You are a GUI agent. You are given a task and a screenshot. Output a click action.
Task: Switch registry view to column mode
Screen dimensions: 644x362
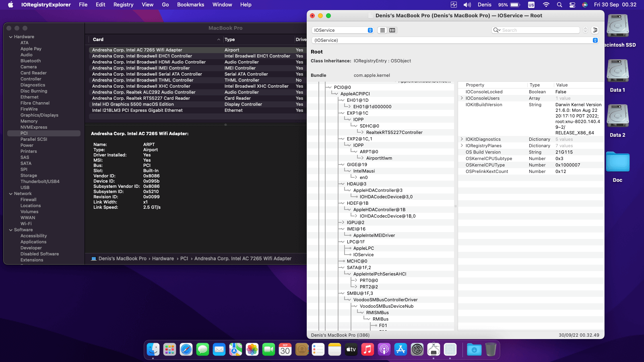click(x=392, y=30)
